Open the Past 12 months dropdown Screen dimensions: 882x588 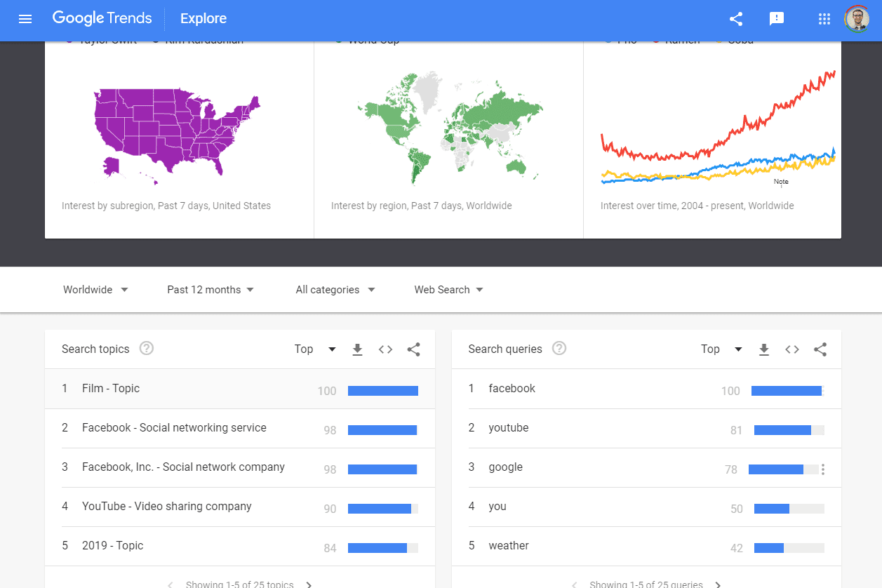211,290
